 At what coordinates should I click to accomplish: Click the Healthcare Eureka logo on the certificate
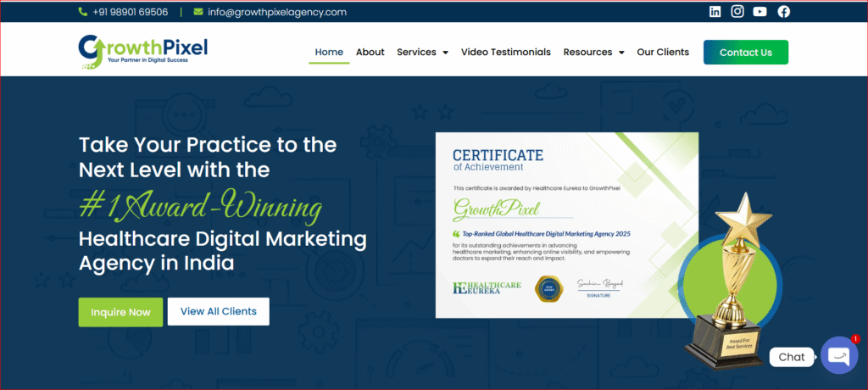[487, 287]
